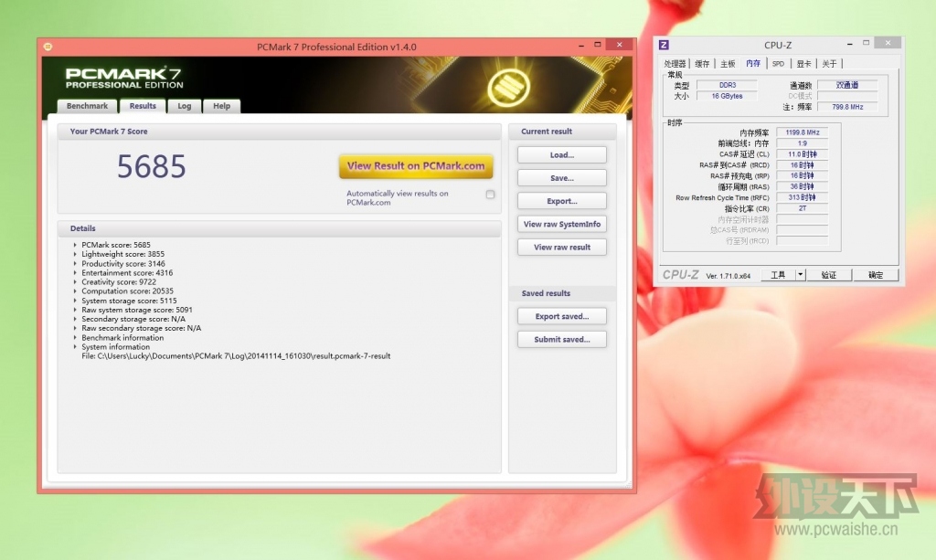Close the PCMark 7 window

tap(620, 45)
